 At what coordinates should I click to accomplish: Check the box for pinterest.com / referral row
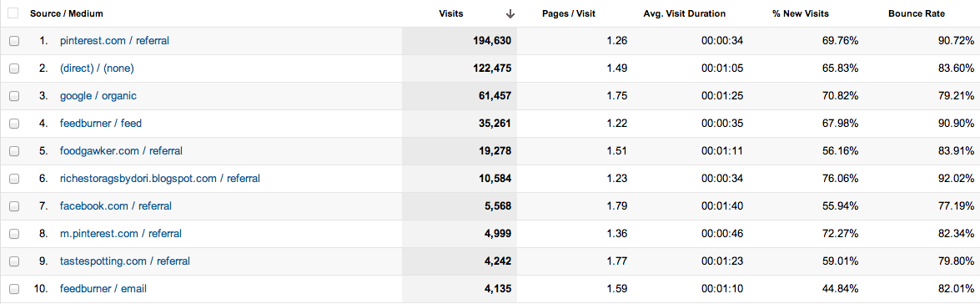(14, 41)
